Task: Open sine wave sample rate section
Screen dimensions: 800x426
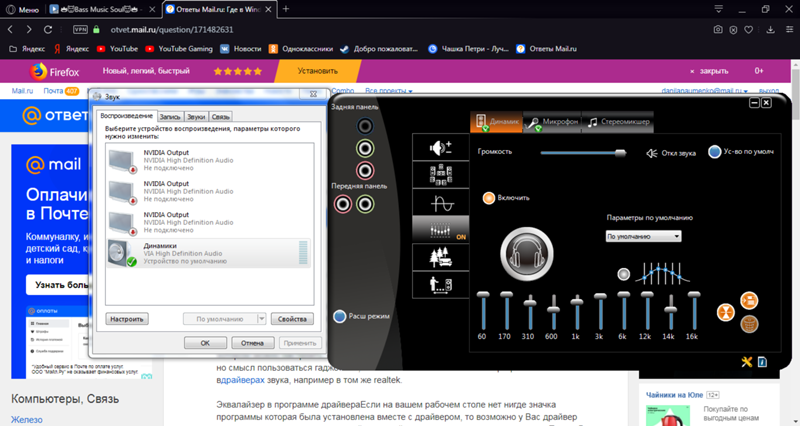Action: pyautogui.click(x=440, y=202)
